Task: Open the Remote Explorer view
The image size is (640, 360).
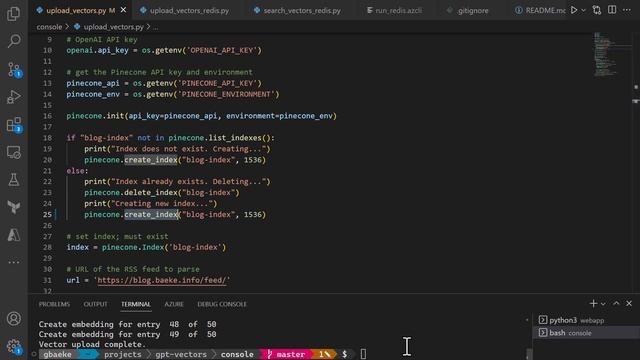Action: [14, 153]
